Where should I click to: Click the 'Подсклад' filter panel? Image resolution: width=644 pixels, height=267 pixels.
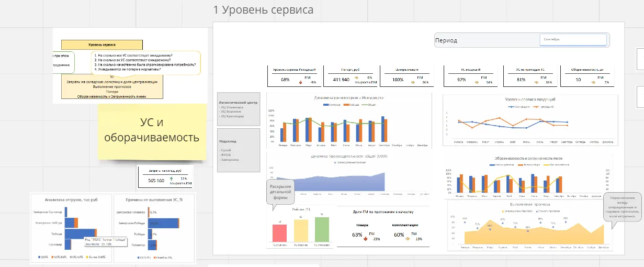pos(238,150)
